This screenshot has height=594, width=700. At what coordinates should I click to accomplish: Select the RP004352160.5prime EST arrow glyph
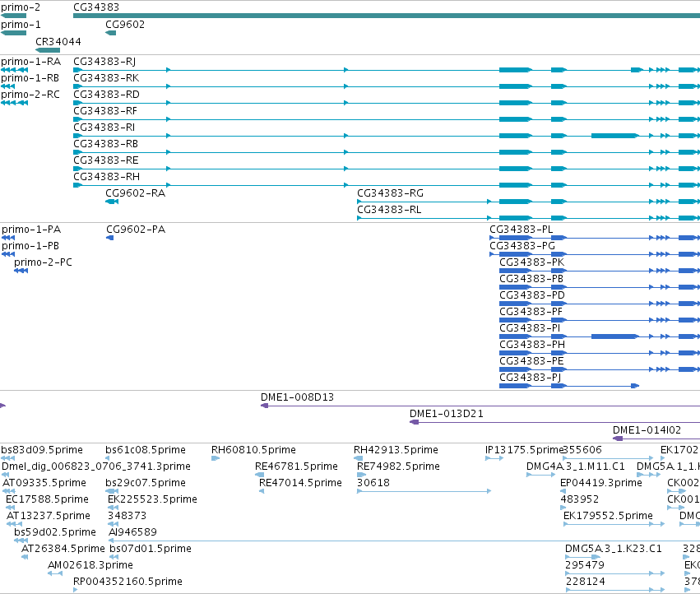pyautogui.click(x=75, y=590)
